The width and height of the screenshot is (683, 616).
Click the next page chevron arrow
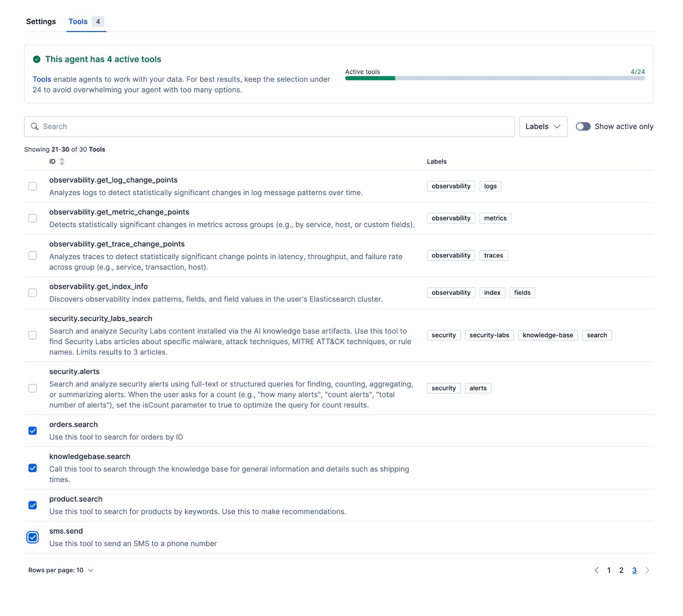coord(647,570)
